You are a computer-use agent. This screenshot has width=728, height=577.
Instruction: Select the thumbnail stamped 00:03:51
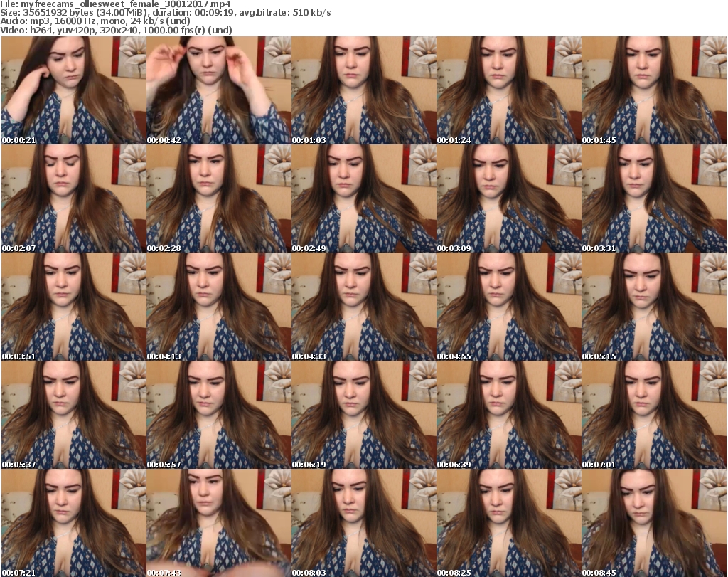74,307
